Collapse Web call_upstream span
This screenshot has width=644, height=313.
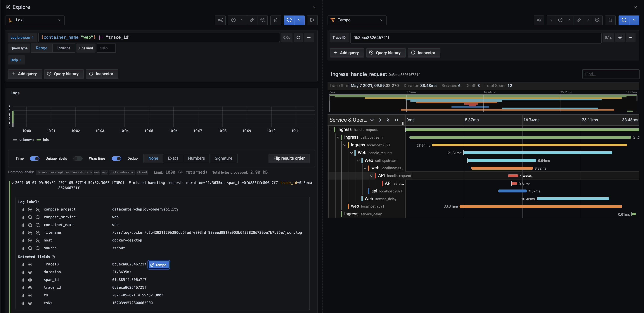[358, 161]
